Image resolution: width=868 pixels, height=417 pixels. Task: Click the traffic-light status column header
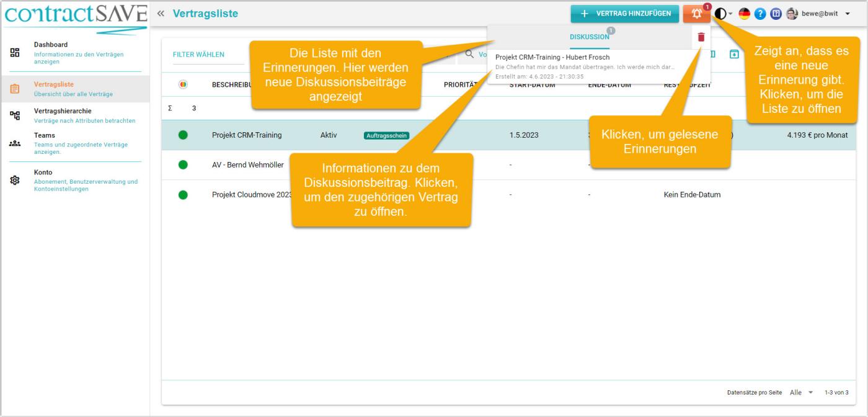tap(183, 84)
